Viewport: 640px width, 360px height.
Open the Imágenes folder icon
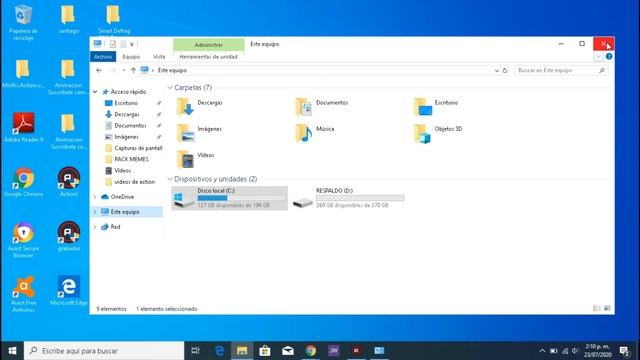click(185, 133)
